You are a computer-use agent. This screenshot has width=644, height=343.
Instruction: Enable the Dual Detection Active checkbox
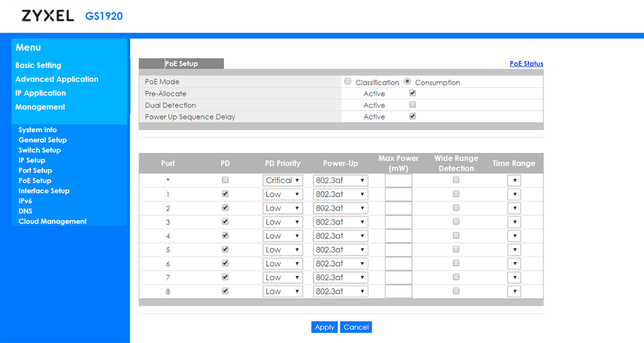pos(413,105)
